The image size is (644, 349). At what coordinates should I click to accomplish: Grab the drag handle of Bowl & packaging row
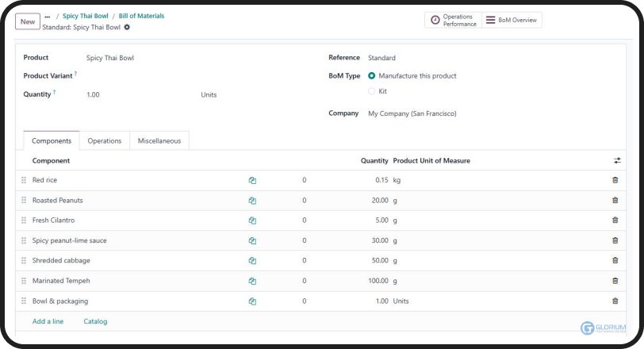click(24, 301)
